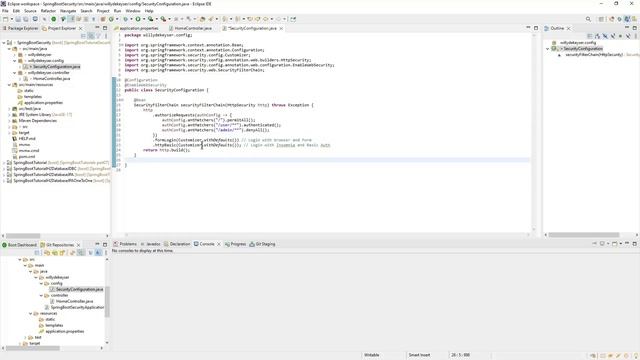Select securityFilterChain method in Outline

pos(594,55)
